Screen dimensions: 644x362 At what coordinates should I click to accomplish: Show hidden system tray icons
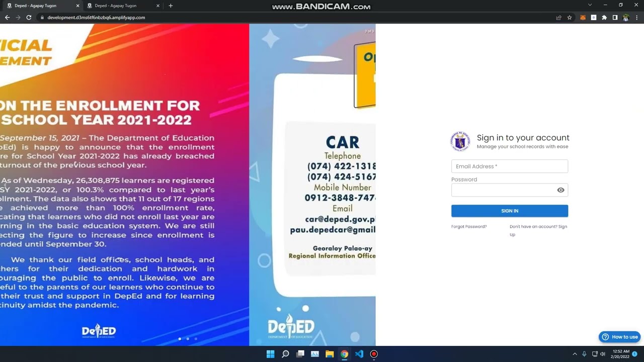point(575,354)
